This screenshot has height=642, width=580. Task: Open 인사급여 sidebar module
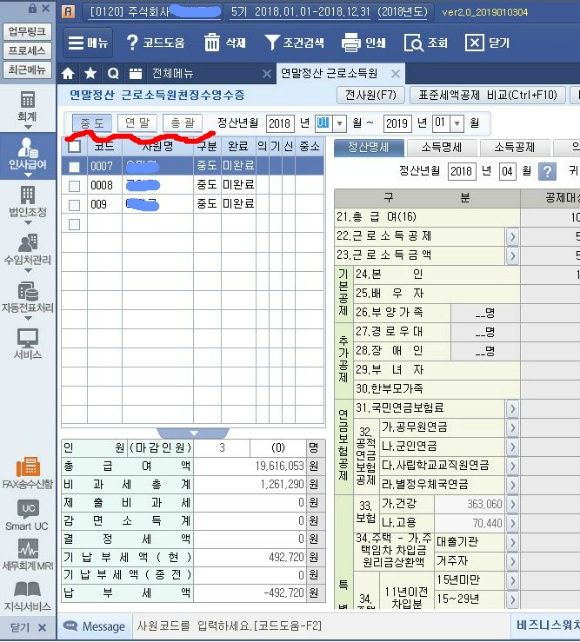pyautogui.click(x=27, y=156)
